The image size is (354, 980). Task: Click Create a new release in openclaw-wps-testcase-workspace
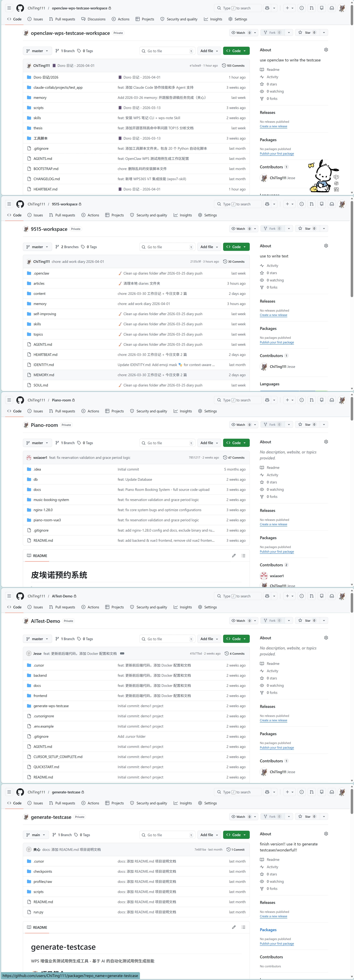pos(273,126)
